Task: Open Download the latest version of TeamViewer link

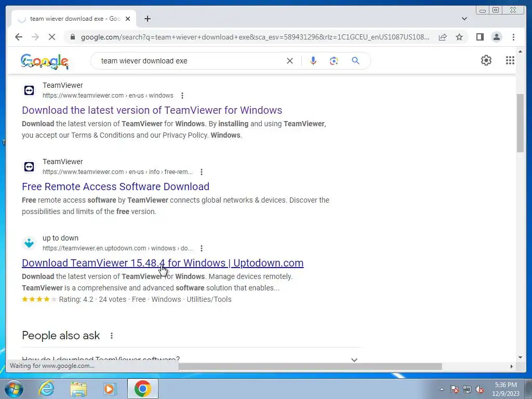Action: pos(152,110)
